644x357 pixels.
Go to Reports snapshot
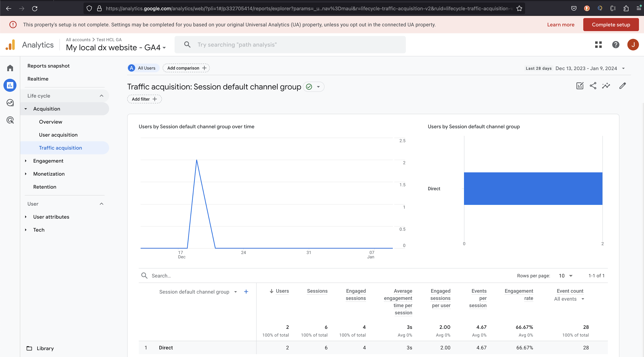(49, 66)
